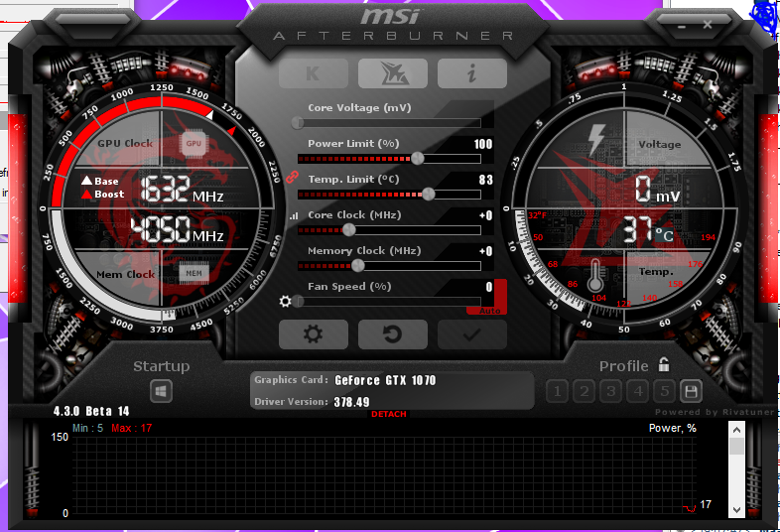Toggle the power and temp link icon
The width and height of the screenshot is (780, 532).
click(x=292, y=177)
